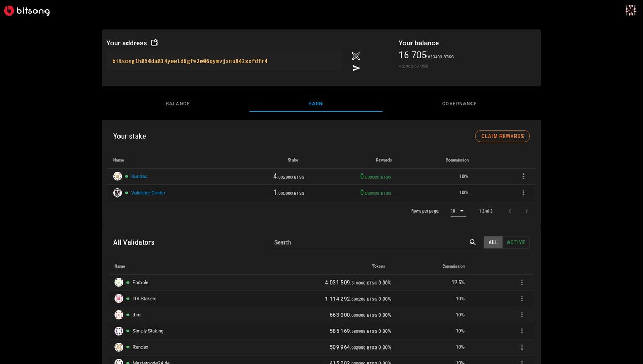Switch to the GOVERNANCE tab
The height and width of the screenshot is (364, 643).
(x=459, y=103)
